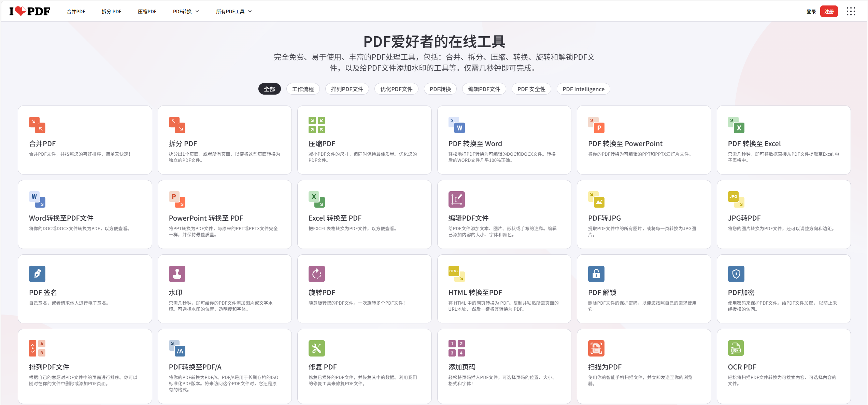Click the Edit PDF (编辑PDF文件) purple icon

(456, 199)
